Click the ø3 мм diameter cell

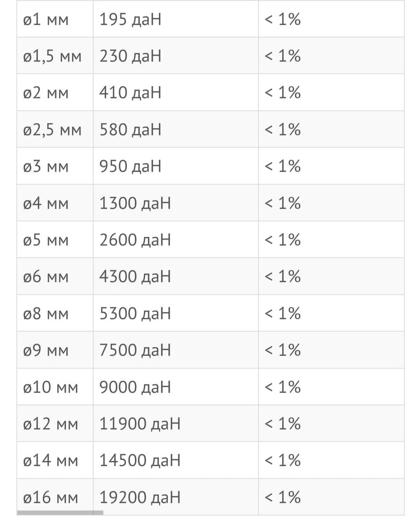tap(46, 167)
